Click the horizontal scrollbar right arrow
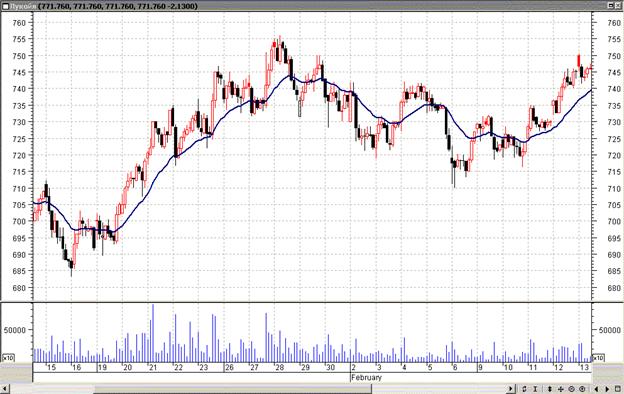This screenshot has width=624, height=394. pos(510,389)
